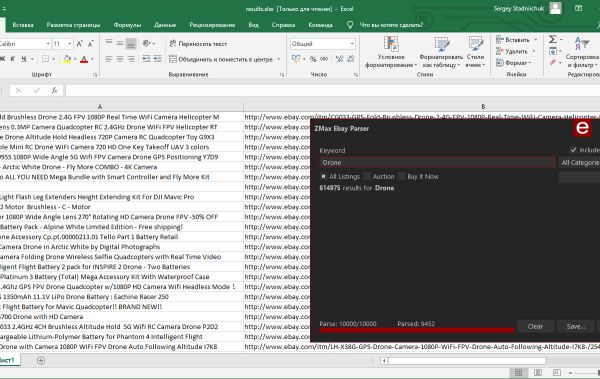Align cell content to the bottom
The height and width of the screenshot is (379, 600).
pyautogui.click(x=131, y=43)
